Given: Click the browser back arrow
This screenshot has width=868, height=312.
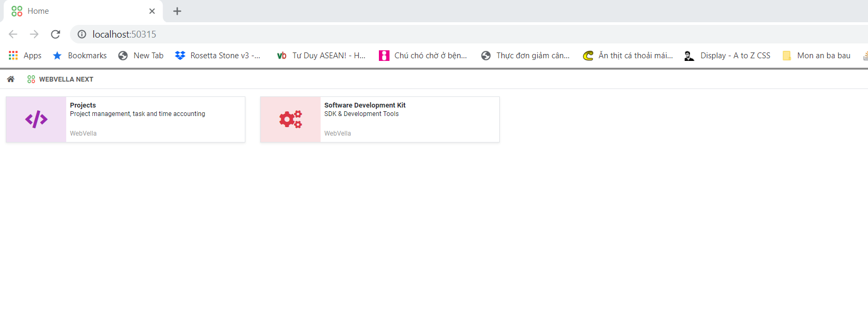Looking at the screenshot, I should pyautogui.click(x=13, y=34).
